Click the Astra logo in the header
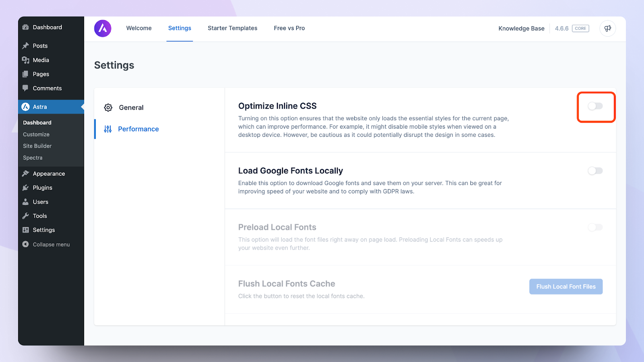 103,29
